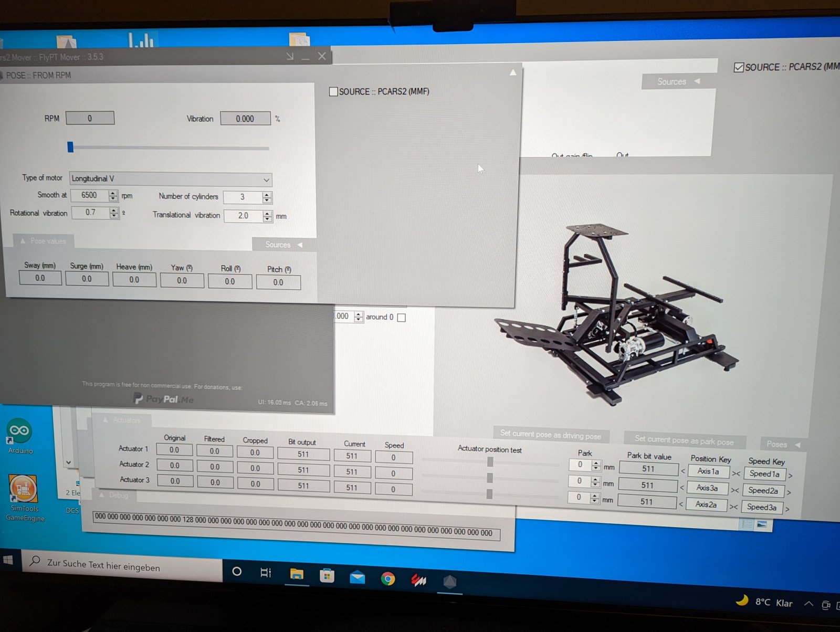Click the PayPal.Me donation logo

point(164,399)
